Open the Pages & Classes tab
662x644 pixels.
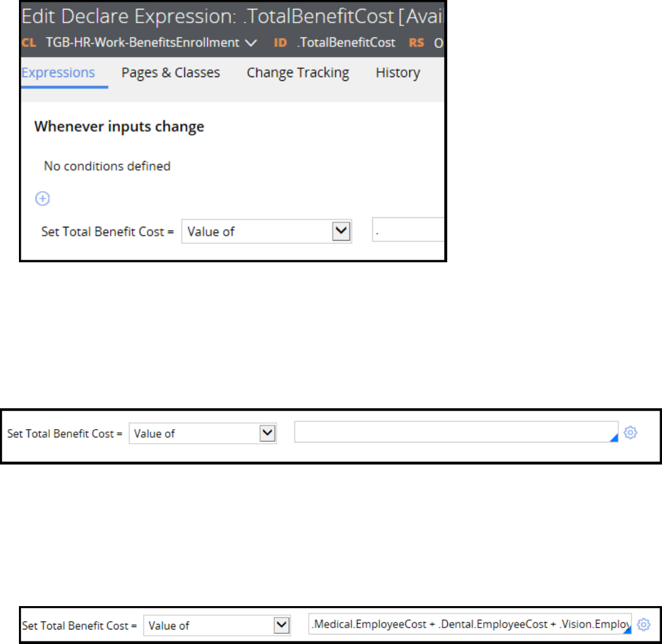click(171, 73)
